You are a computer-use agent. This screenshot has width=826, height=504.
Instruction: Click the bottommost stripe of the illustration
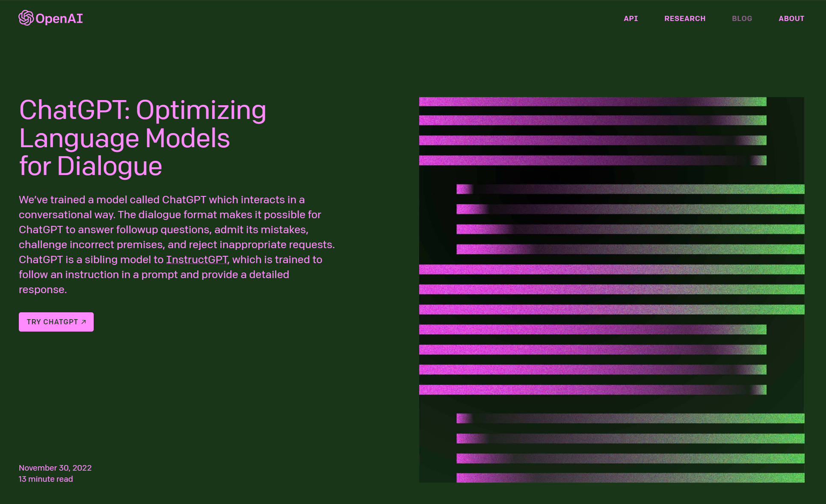point(630,477)
